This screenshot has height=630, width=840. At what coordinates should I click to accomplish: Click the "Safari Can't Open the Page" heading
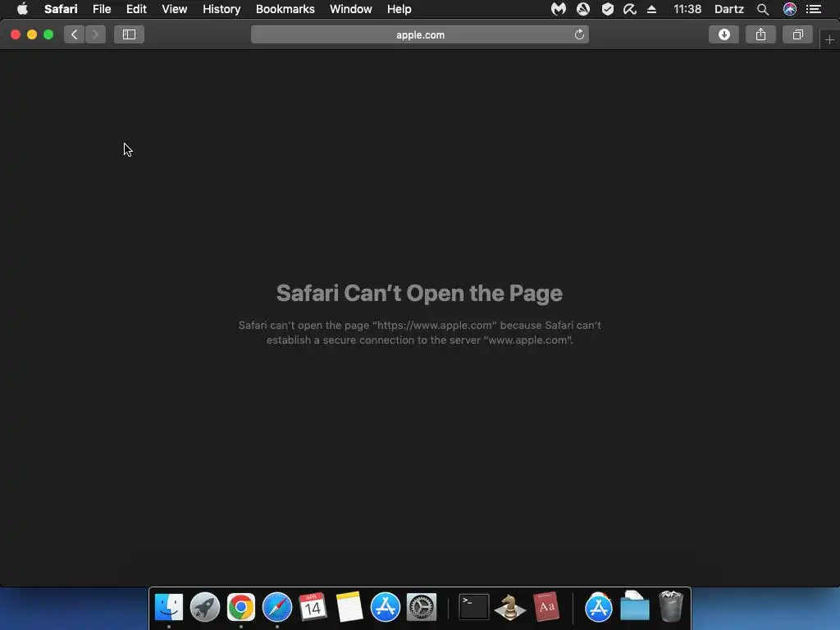point(419,293)
